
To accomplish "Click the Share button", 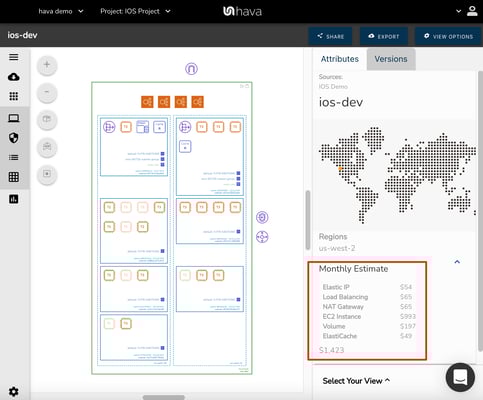I will (x=330, y=36).
